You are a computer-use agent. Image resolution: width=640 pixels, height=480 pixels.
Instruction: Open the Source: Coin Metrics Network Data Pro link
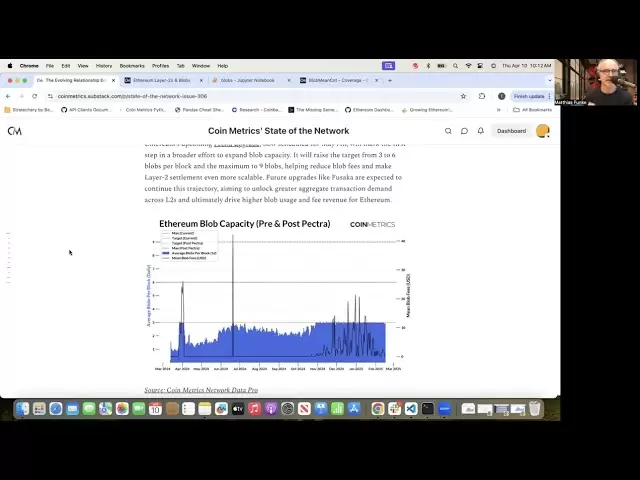(x=201, y=390)
